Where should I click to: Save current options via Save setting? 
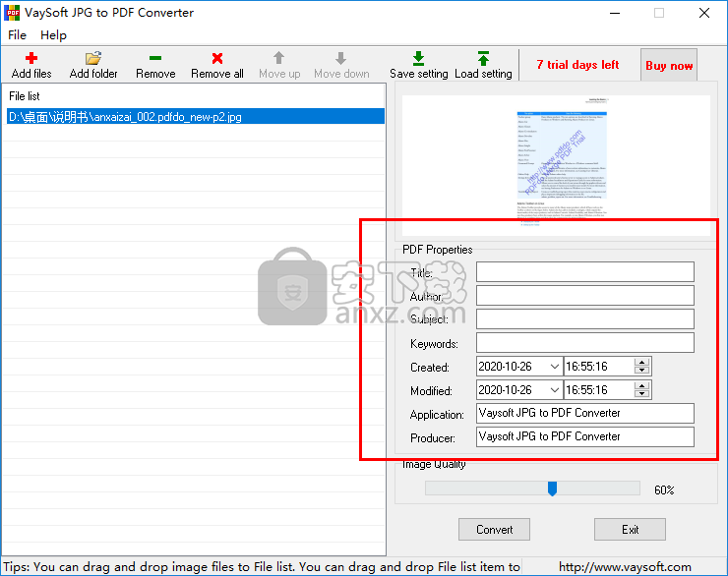click(419, 66)
